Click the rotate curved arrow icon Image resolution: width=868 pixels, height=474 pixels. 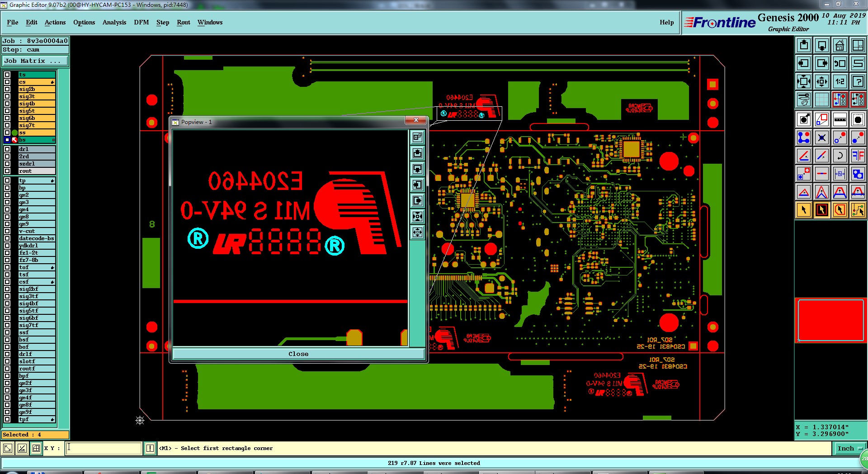tap(840, 156)
